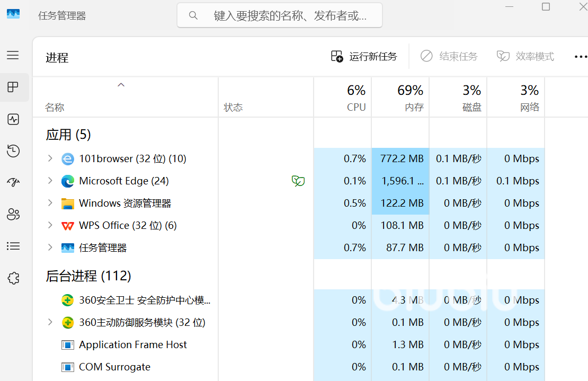Screen dimensions: 588x381
Task: Sort processes by CPU column header
Action: tap(343, 98)
